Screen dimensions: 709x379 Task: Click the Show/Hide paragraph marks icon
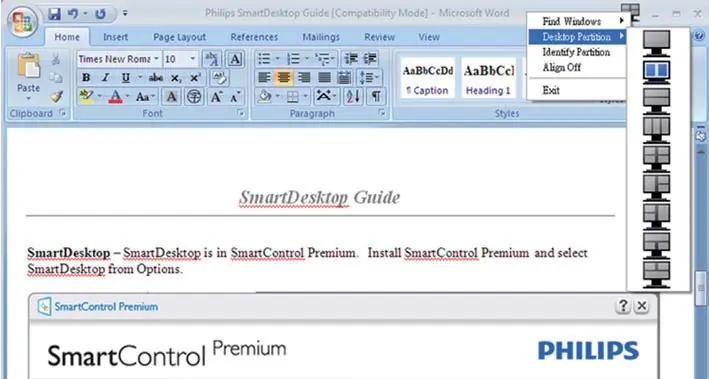tap(376, 96)
